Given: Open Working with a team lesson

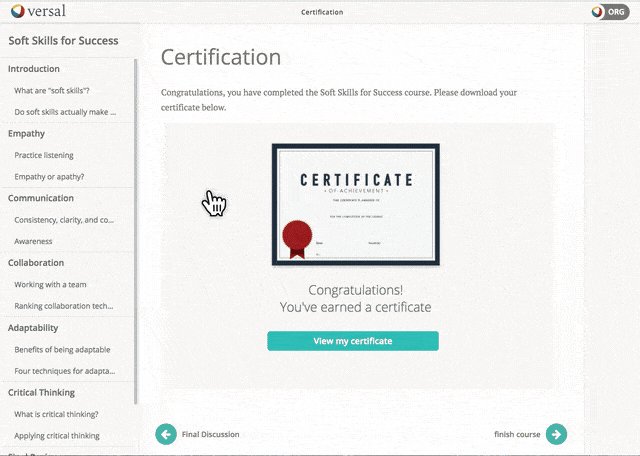Looking at the screenshot, I should coord(50,285).
